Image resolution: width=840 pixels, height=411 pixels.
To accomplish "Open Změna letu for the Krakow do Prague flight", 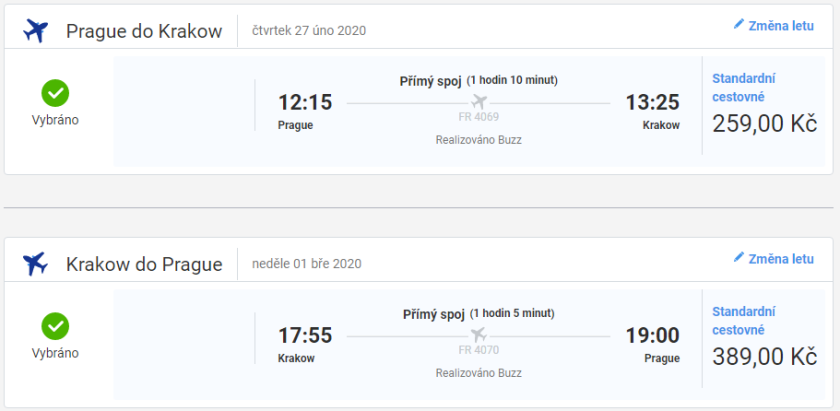I will pos(780,258).
